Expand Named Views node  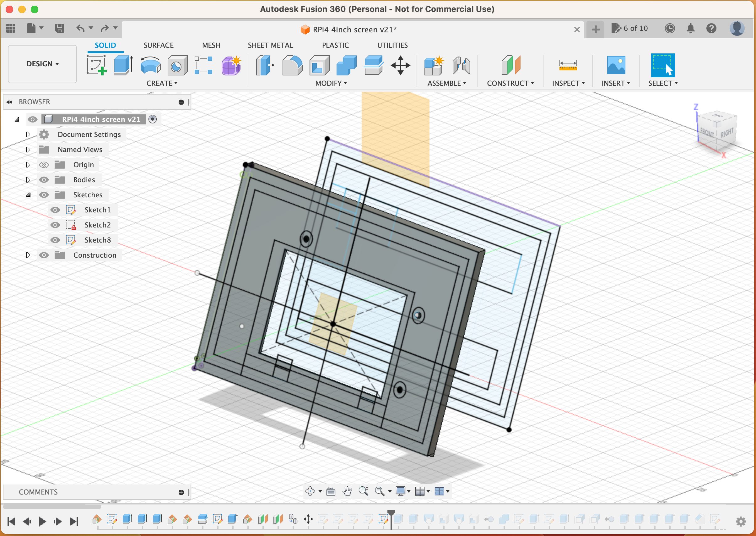click(28, 150)
